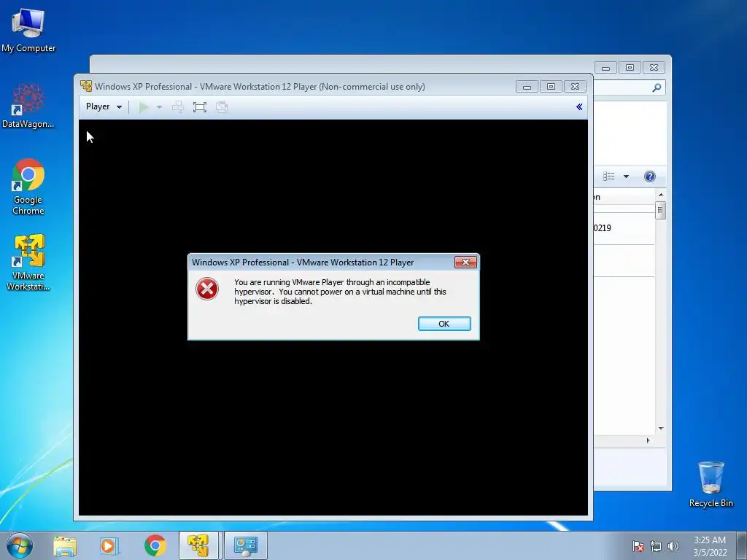Maximize the background explorer window
Image resolution: width=747 pixels, height=560 pixels.
630,68
